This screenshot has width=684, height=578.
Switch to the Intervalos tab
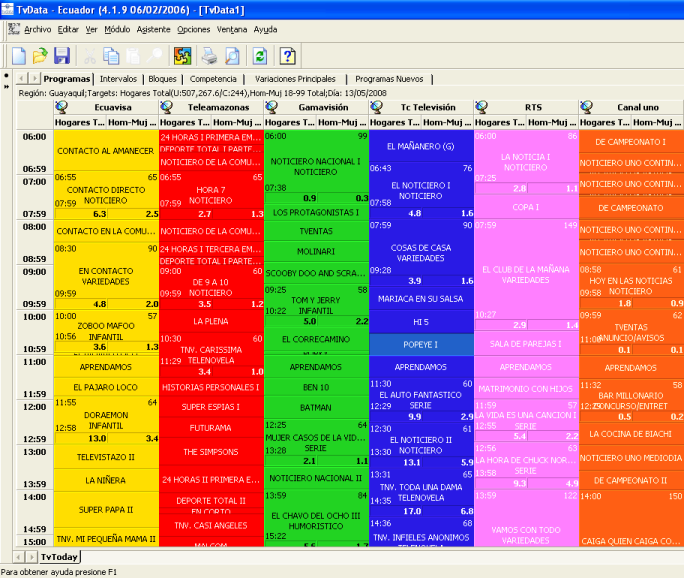pos(118,79)
